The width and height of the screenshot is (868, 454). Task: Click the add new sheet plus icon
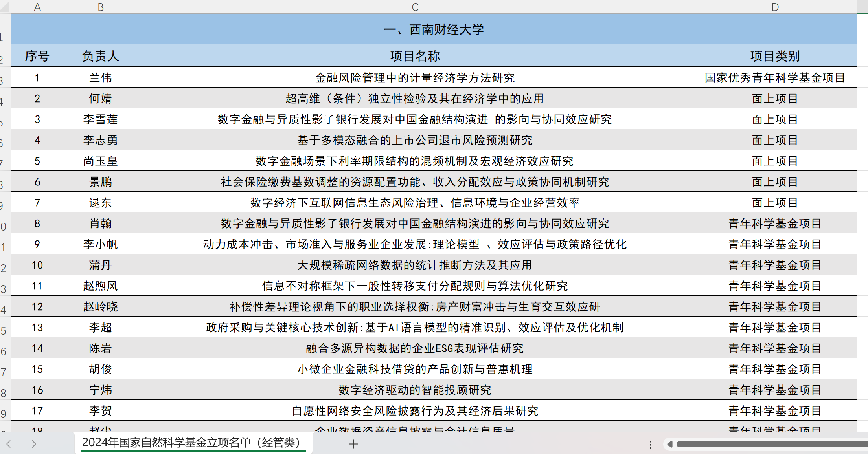(x=353, y=444)
